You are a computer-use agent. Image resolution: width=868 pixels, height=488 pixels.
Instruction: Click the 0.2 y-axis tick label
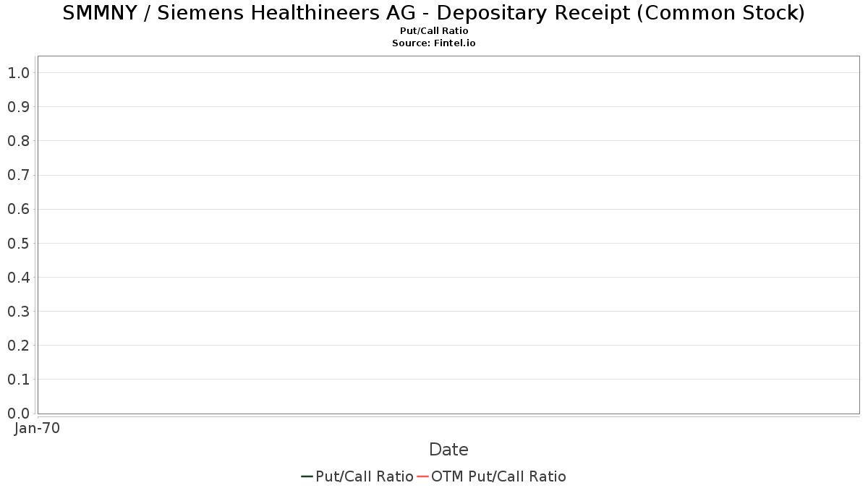coord(18,346)
